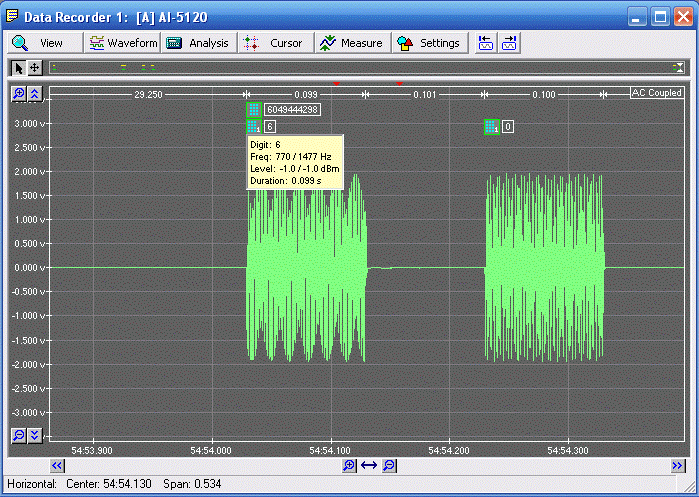The width and height of the screenshot is (699, 497).
Task: Click horizontal zoom-in magnifier icon
Action: [349, 466]
